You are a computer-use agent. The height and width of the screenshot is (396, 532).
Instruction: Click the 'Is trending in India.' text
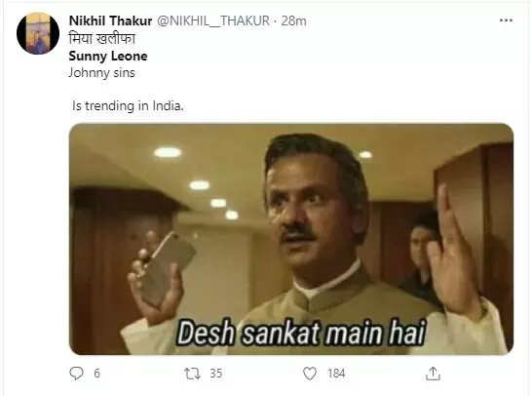point(128,106)
